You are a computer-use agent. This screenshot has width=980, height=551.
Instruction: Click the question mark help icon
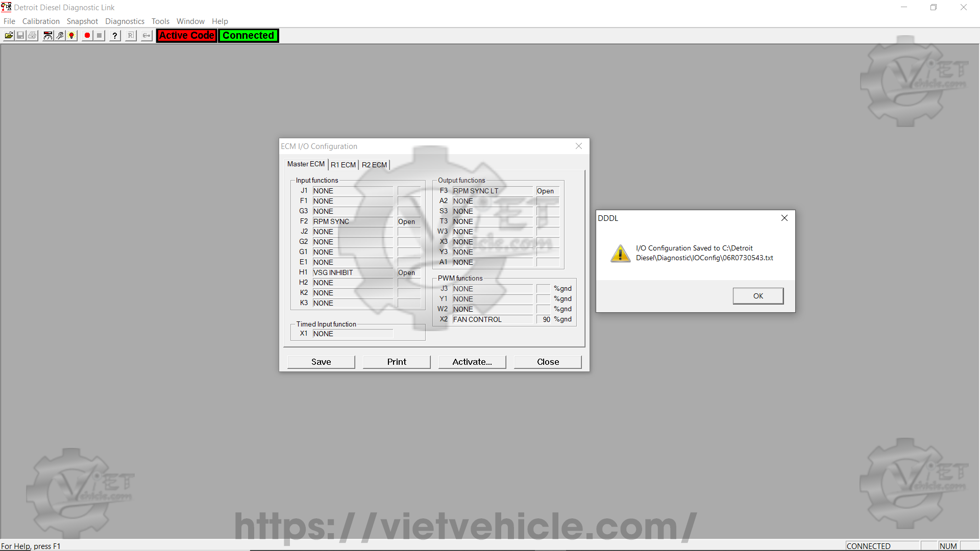tap(115, 35)
